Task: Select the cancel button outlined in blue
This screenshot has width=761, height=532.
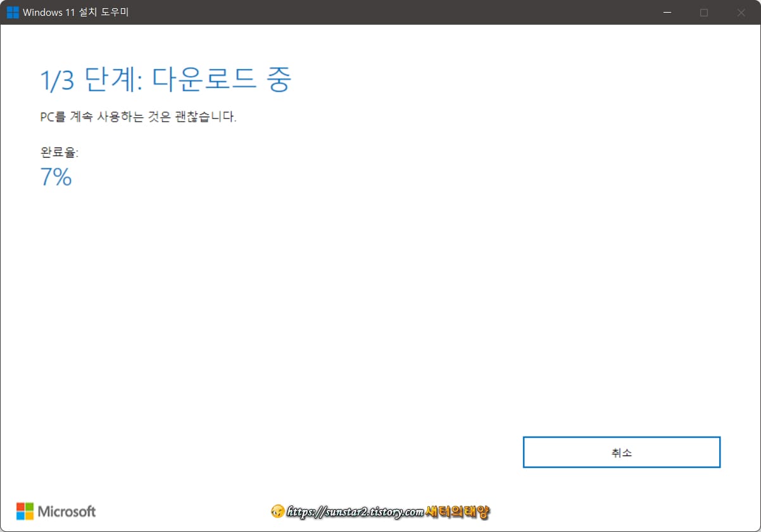Action: [621, 452]
